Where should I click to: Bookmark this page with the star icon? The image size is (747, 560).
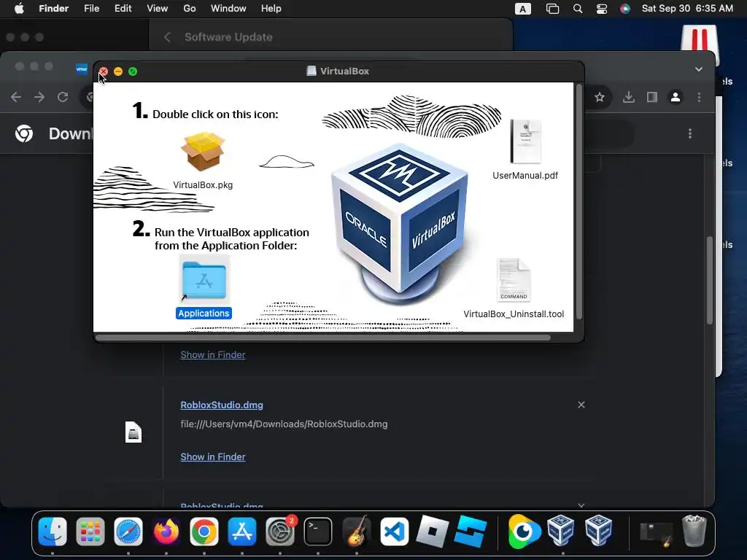click(x=600, y=97)
